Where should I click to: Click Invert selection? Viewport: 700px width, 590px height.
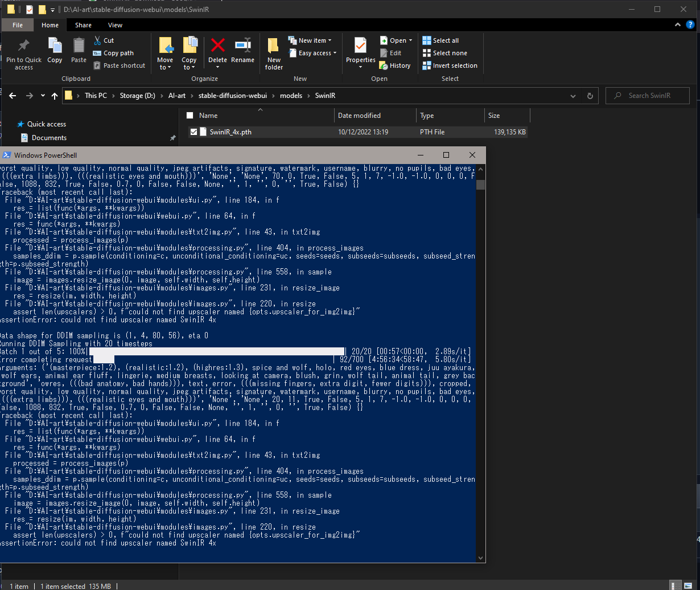450,65
